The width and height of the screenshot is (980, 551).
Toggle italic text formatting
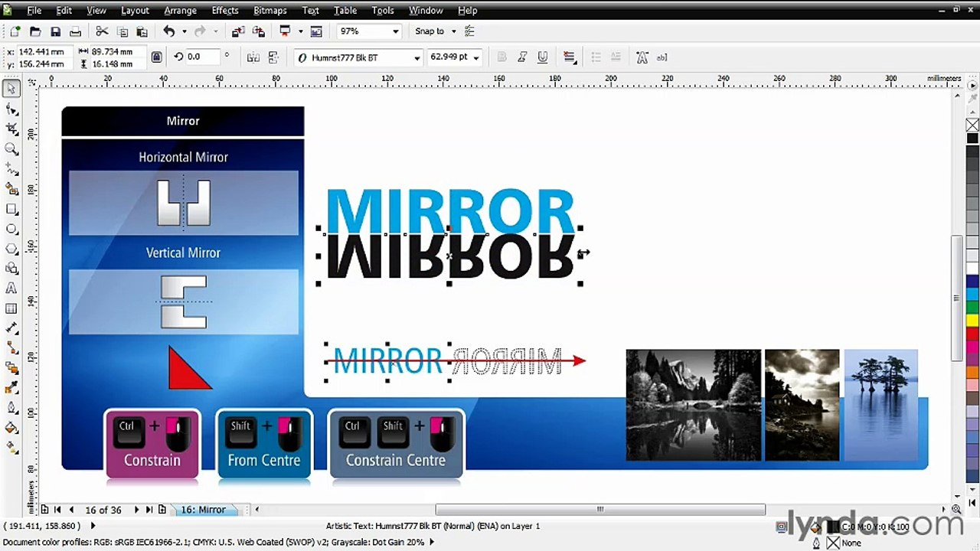(522, 57)
